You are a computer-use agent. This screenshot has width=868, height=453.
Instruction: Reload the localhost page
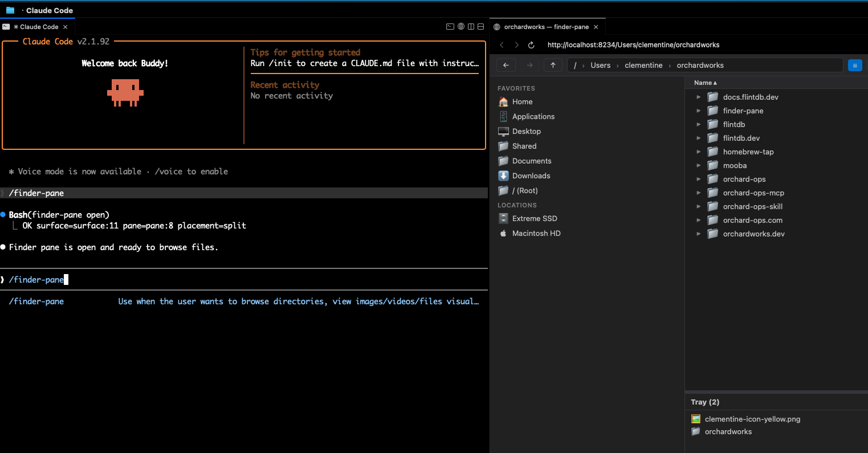tap(531, 45)
